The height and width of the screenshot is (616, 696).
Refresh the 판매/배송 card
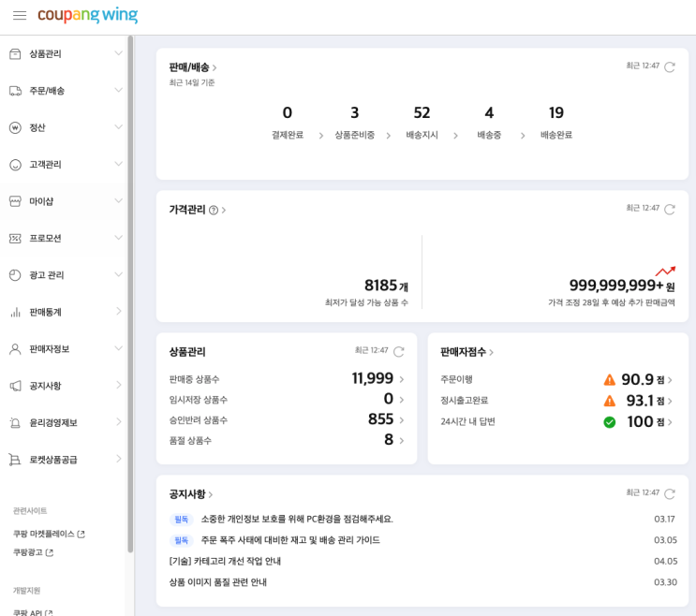pyautogui.click(x=670, y=66)
